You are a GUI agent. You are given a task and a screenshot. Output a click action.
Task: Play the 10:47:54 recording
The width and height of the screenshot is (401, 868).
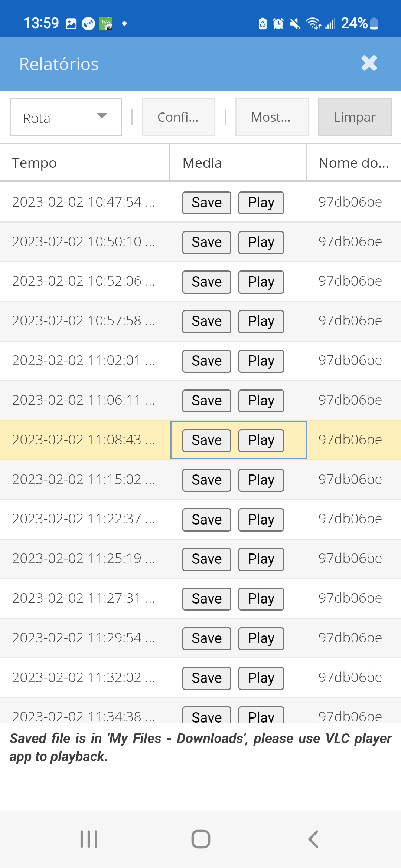[x=261, y=203]
